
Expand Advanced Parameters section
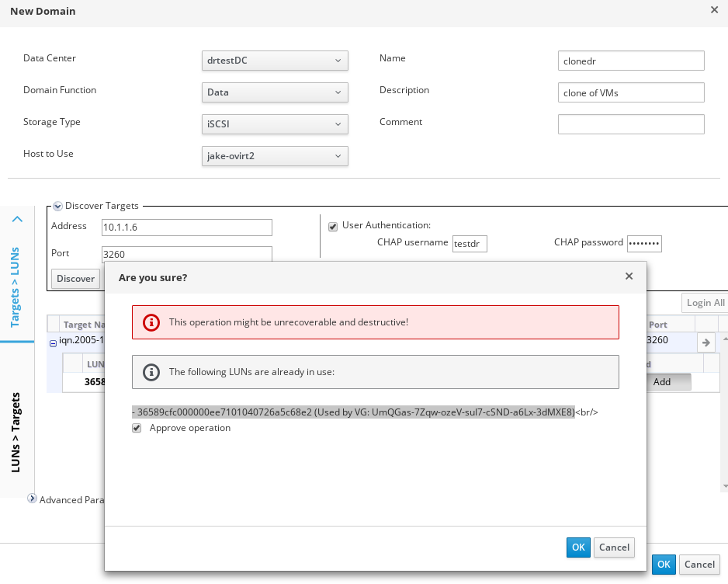click(33, 499)
